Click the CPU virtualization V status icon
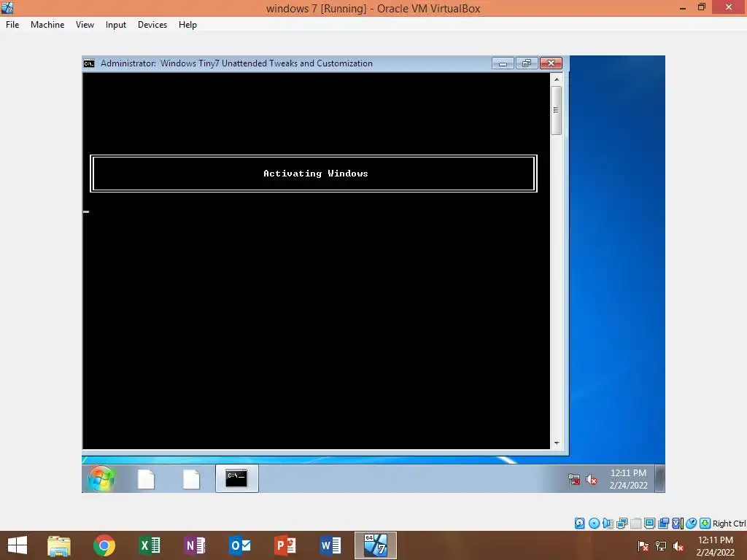Image resolution: width=747 pixels, height=560 pixels. [677, 524]
